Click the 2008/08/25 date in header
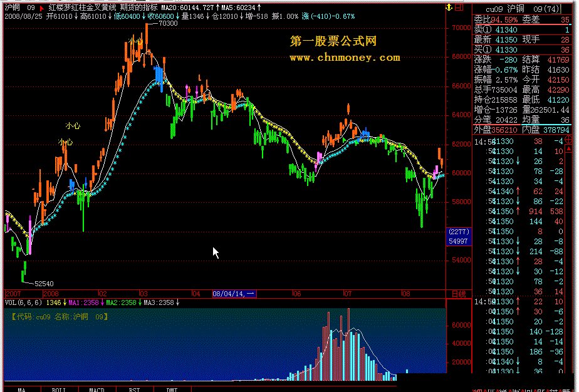579x392 pixels. click(23, 16)
